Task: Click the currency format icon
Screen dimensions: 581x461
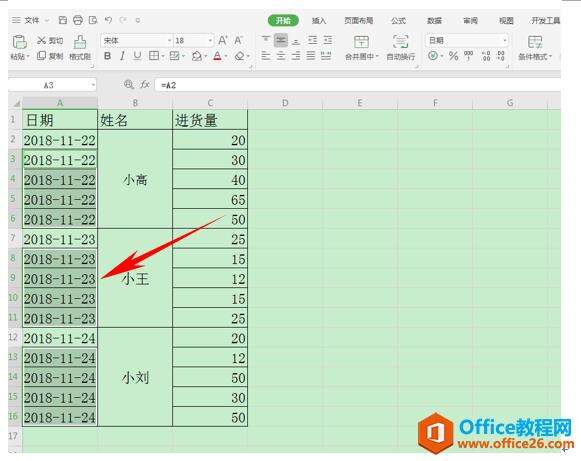Action: point(433,56)
